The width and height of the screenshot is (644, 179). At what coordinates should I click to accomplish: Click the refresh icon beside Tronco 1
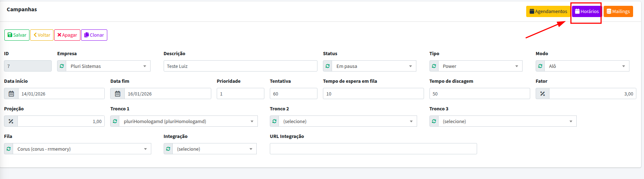(x=115, y=121)
